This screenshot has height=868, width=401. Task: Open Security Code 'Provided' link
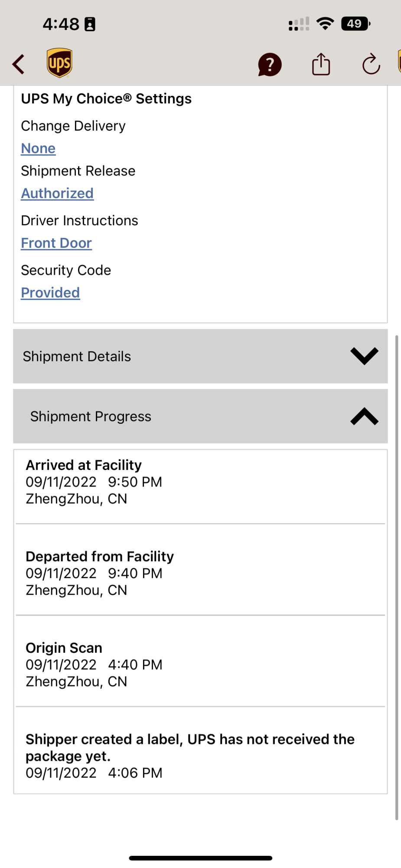pos(50,293)
